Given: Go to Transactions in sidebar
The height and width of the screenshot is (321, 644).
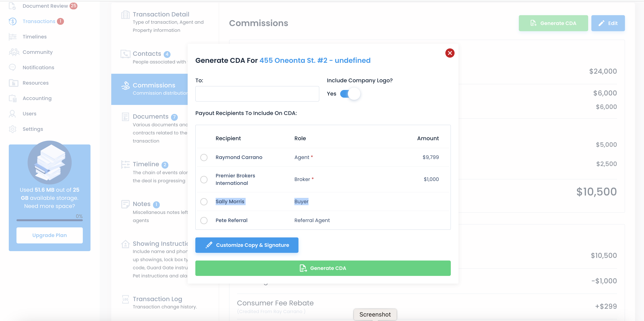Looking at the screenshot, I should (39, 22).
